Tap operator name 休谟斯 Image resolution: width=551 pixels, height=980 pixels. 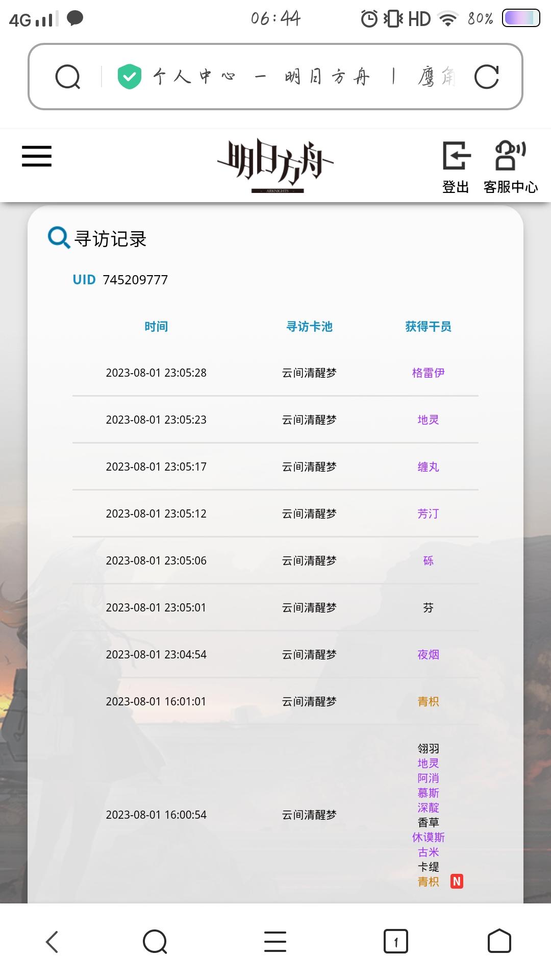429,838
